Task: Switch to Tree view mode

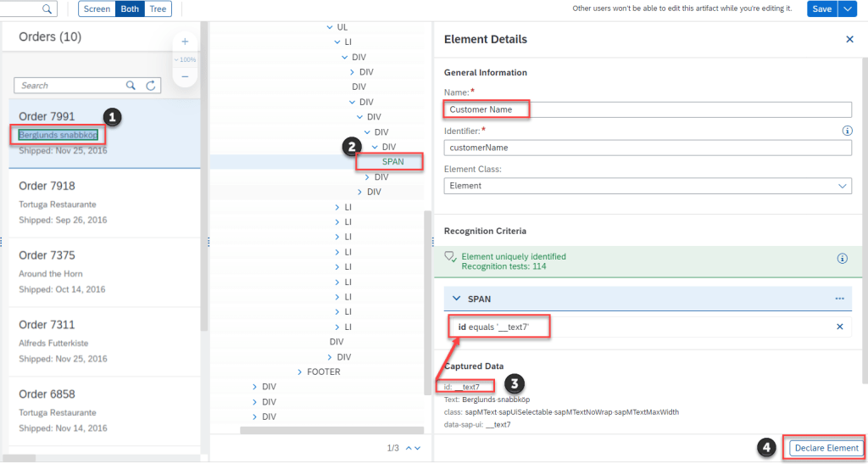Action: click(x=157, y=8)
